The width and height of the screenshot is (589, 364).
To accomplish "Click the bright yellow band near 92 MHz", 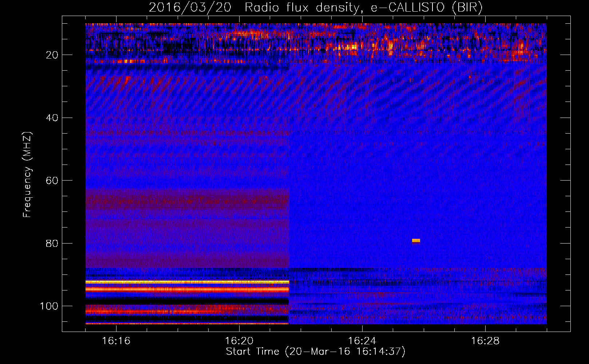I will (x=187, y=282).
